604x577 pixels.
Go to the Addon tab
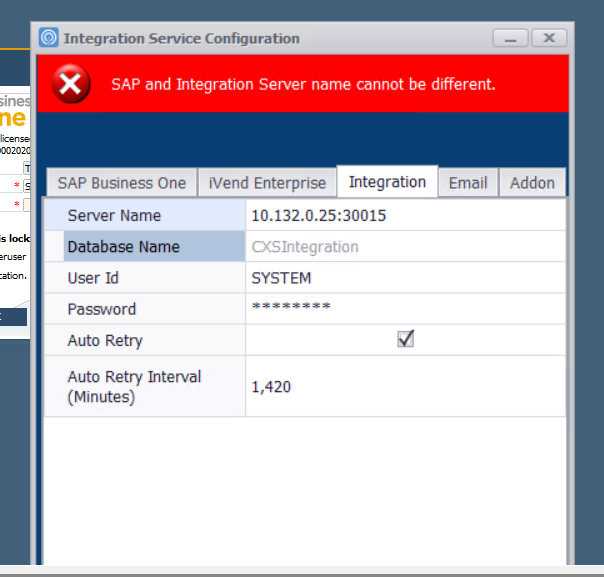click(532, 183)
